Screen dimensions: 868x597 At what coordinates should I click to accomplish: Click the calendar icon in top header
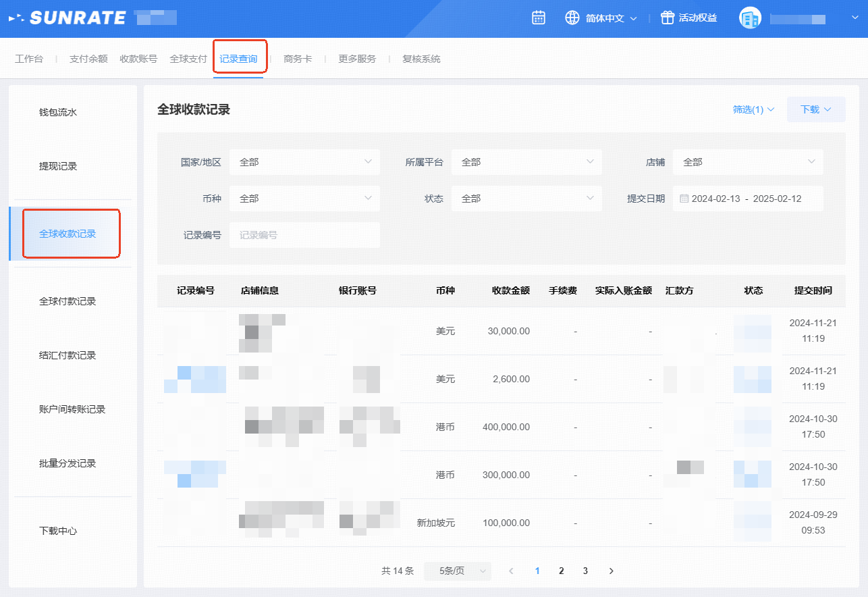click(x=539, y=18)
